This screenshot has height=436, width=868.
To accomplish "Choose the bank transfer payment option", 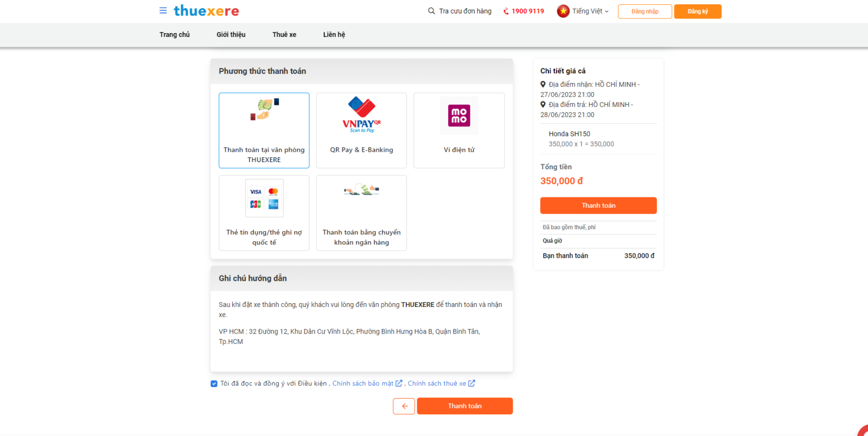I will (x=361, y=213).
